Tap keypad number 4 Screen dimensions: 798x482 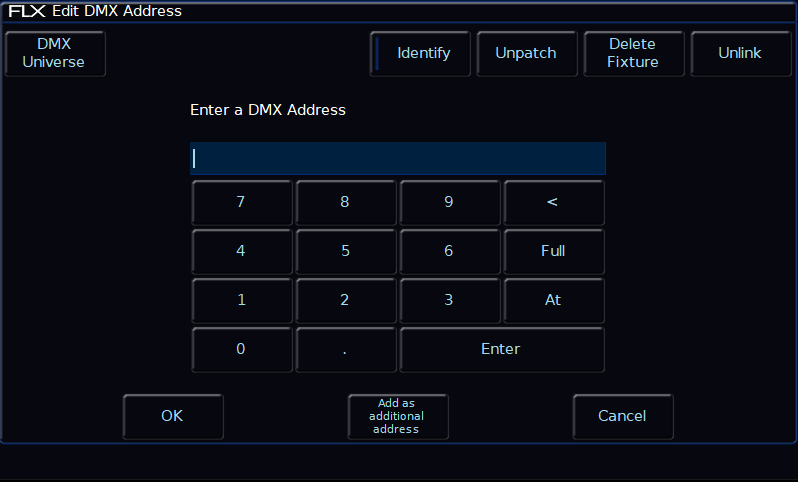(242, 251)
